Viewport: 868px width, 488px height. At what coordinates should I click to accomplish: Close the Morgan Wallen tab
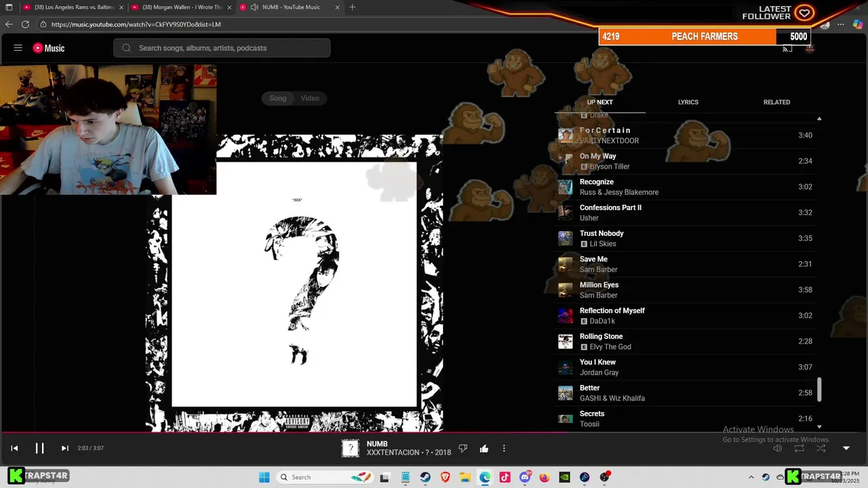point(229,7)
